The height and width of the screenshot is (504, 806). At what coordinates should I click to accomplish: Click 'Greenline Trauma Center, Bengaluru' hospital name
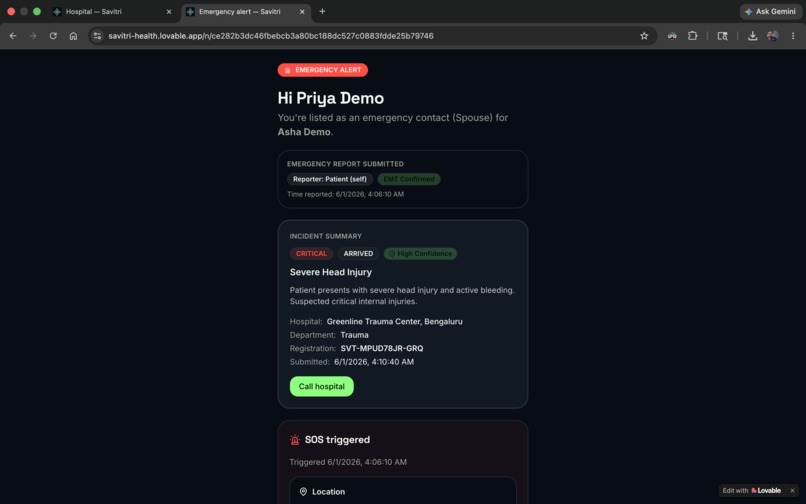(x=395, y=321)
